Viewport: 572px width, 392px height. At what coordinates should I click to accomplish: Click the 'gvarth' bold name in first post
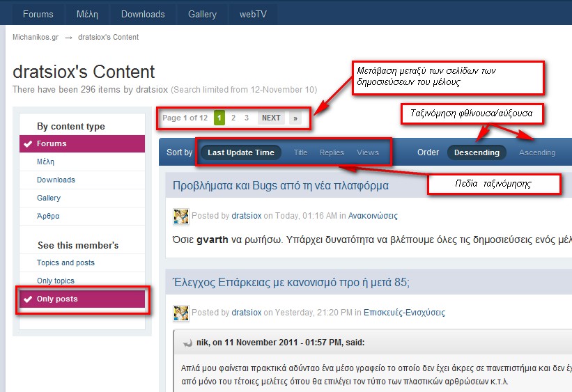212,240
